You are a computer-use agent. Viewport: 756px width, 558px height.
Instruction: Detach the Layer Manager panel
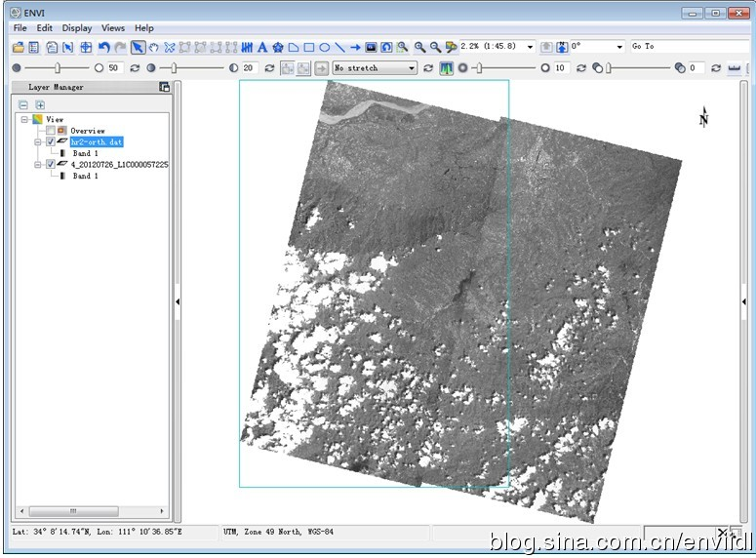coord(164,87)
